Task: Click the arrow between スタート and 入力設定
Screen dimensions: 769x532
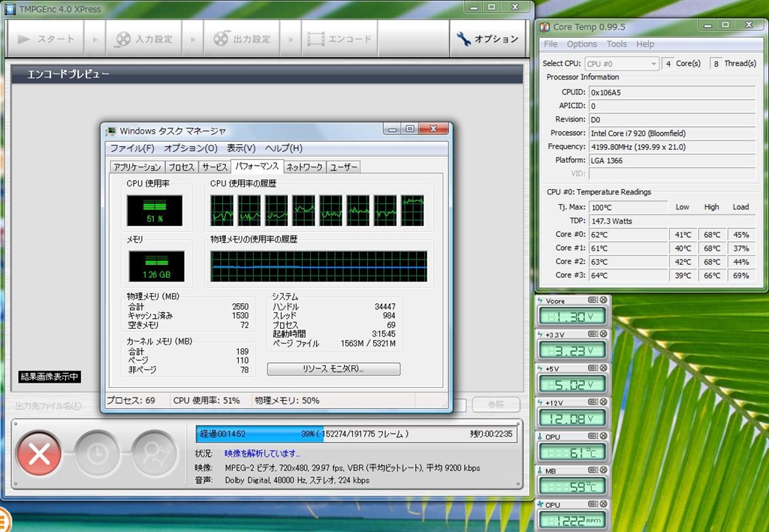Action: [x=95, y=39]
